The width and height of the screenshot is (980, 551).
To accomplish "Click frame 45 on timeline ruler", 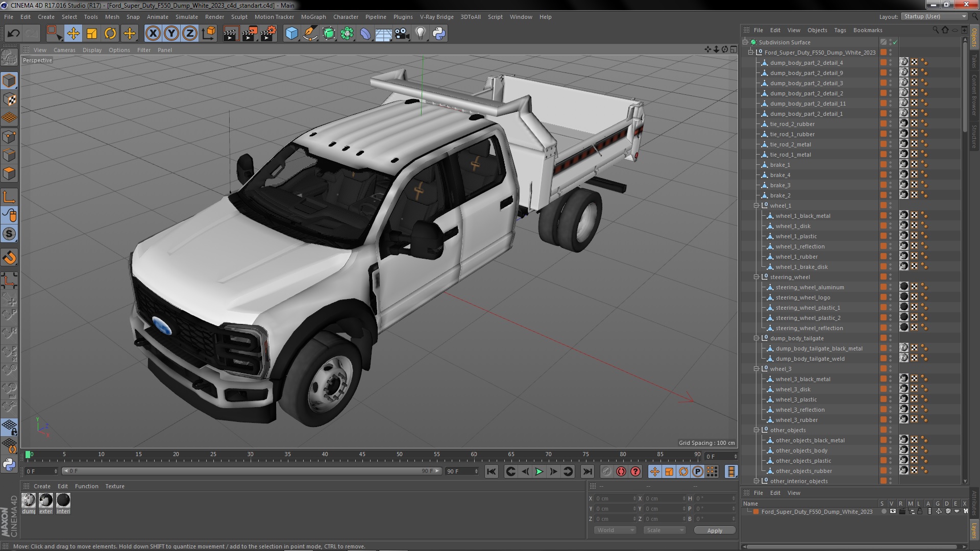I will [362, 454].
